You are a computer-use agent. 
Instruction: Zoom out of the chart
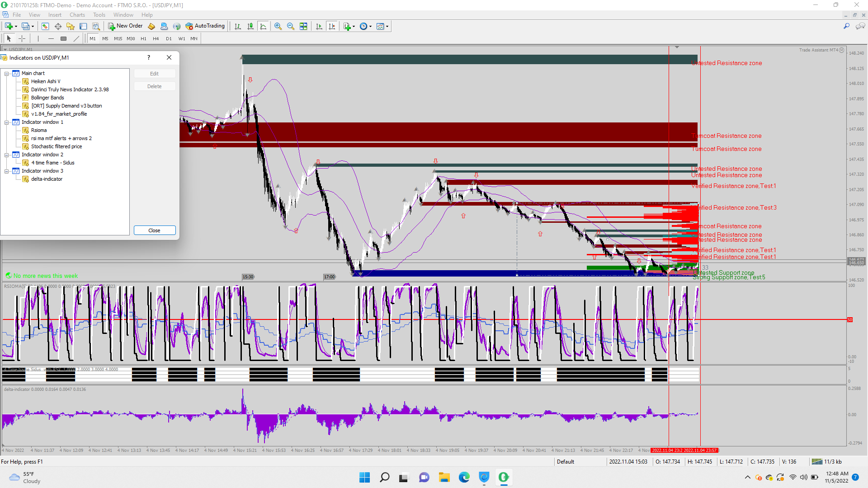click(x=291, y=26)
